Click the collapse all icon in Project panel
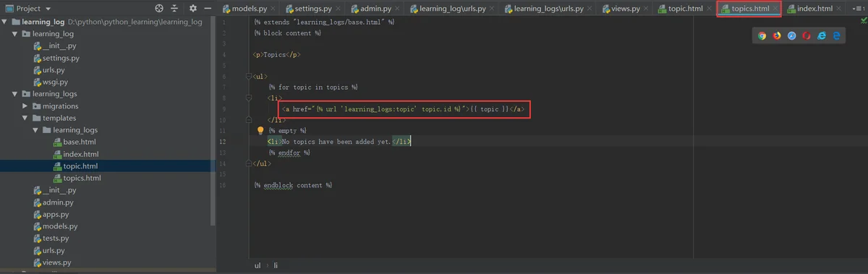Viewport: 868px width, 274px height. (174, 9)
